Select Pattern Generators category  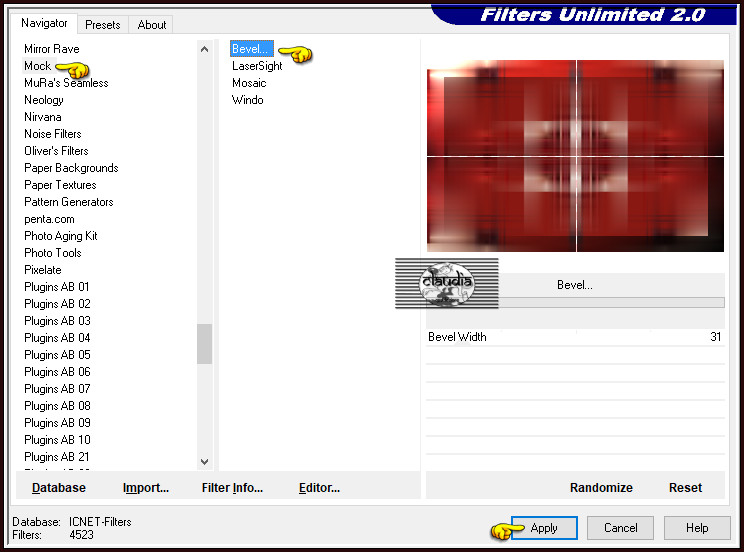69,202
